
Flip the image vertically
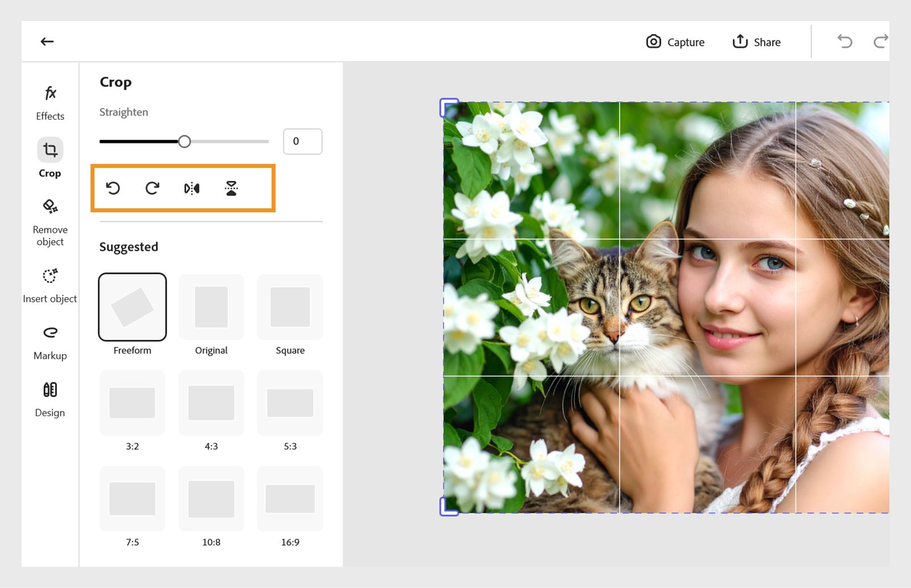[231, 188]
